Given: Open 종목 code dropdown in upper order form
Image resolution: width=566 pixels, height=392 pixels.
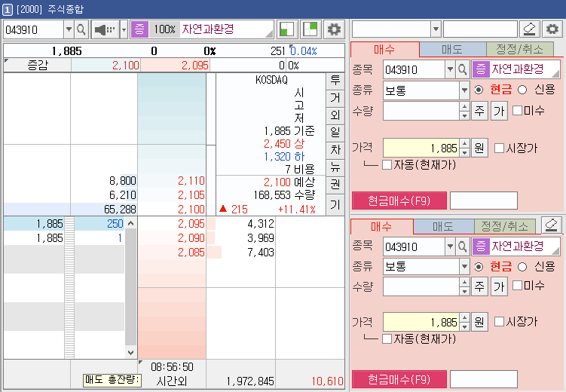Looking at the screenshot, I should (450, 69).
